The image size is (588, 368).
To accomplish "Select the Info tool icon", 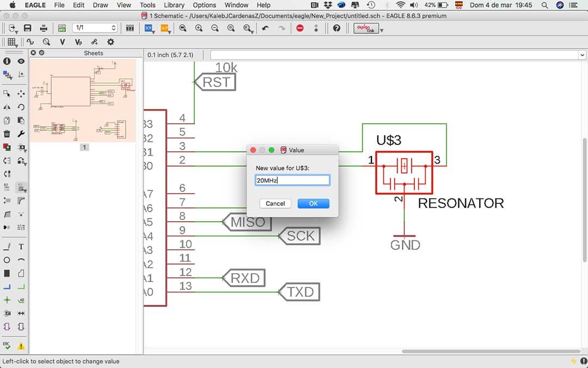I will [7, 61].
